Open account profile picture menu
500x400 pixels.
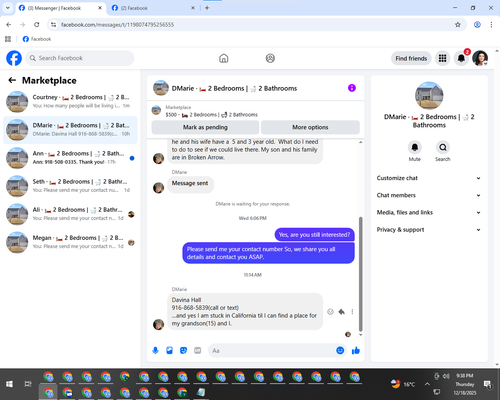click(480, 58)
